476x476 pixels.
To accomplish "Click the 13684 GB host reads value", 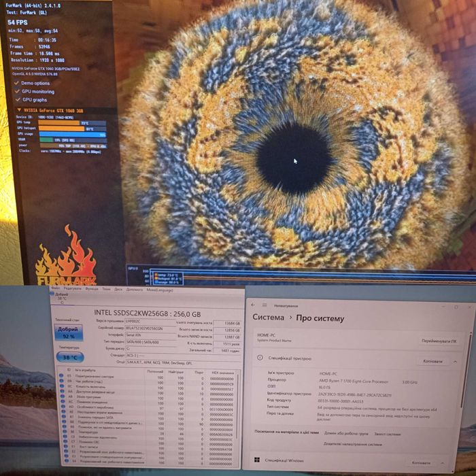I will [x=227, y=324].
